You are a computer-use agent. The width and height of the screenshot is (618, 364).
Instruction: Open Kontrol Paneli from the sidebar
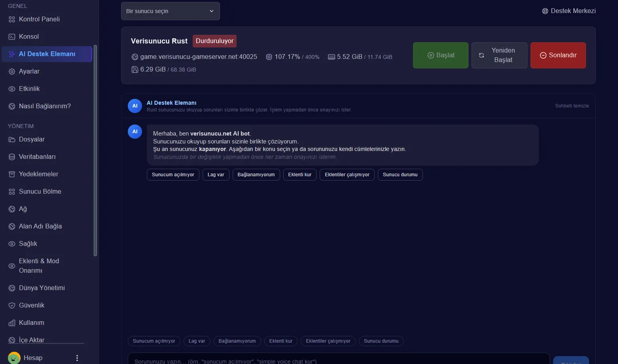[47, 19]
